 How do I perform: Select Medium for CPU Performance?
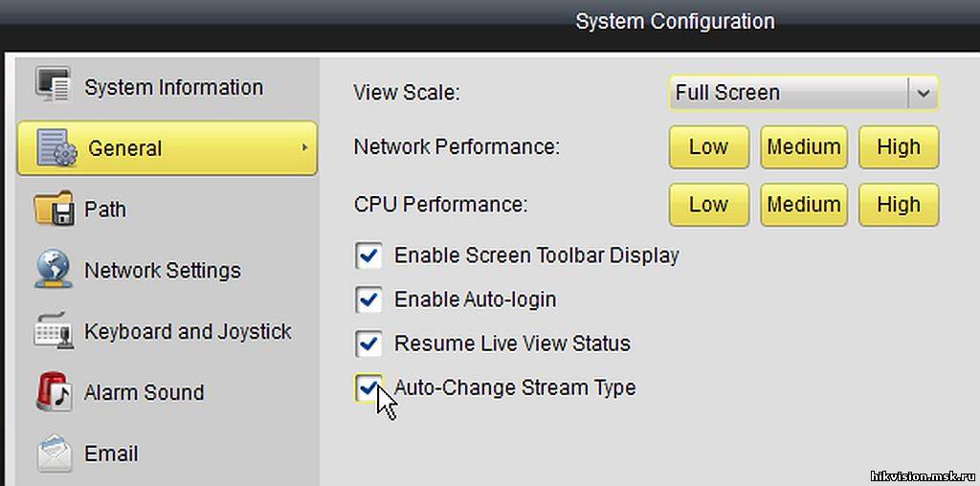804,205
